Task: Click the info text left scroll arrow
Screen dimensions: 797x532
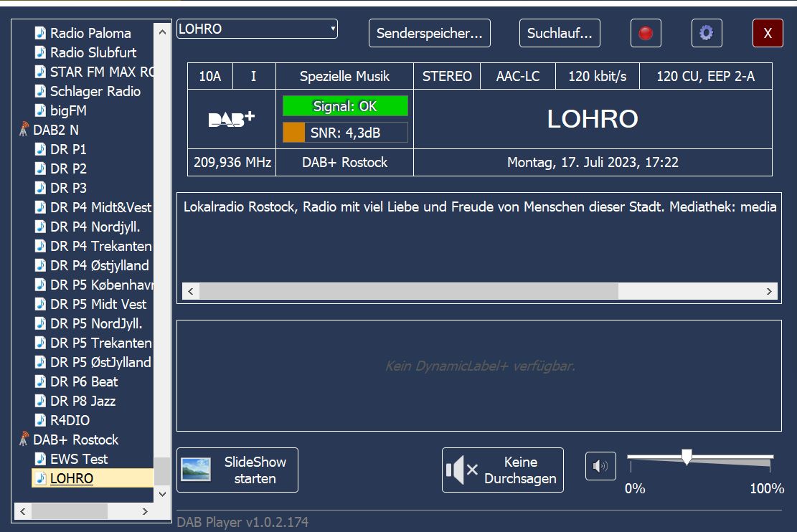Action: pyautogui.click(x=191, y=291)
